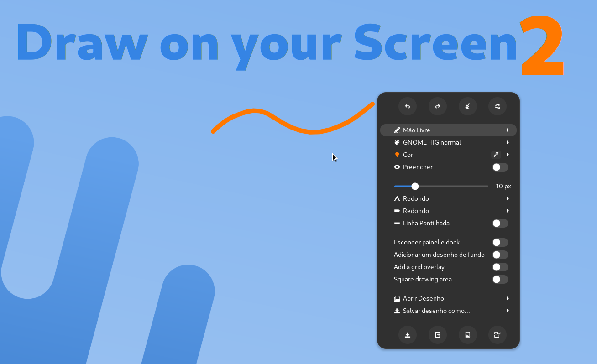Redo the stroke using the redo arrow icon

pos(438,106)
